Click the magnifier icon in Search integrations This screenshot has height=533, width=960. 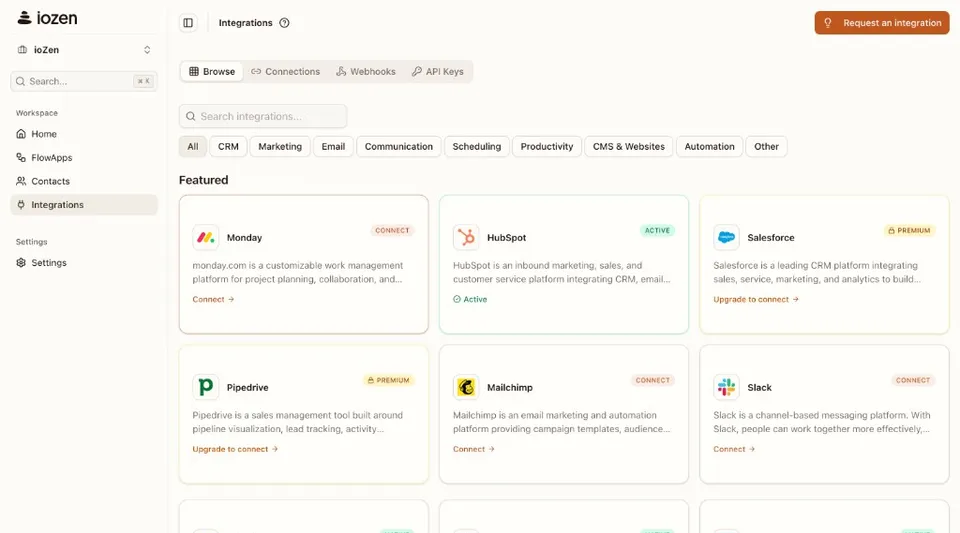[x=190, y=116]
